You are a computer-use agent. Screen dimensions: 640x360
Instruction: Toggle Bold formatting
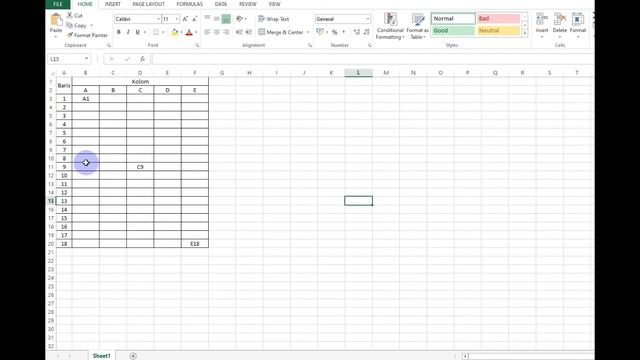[x=118, y=32]
